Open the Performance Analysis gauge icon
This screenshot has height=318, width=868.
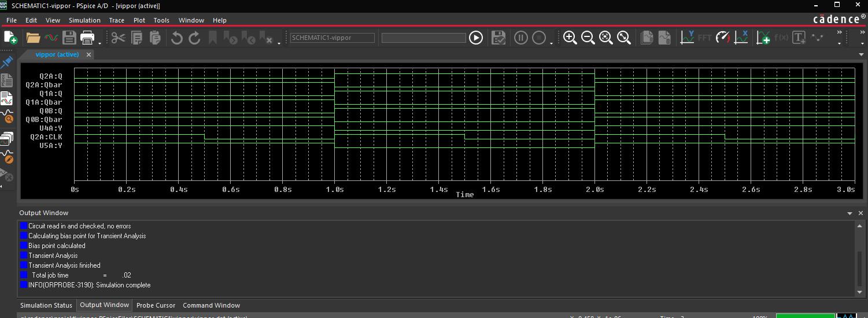pyautogui.click(x=723, y=38)
